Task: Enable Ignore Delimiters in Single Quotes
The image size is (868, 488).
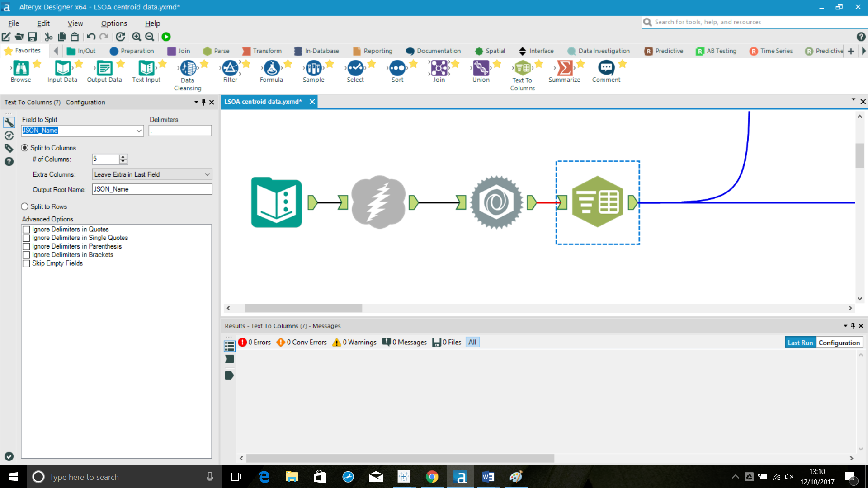Action: 26,238
